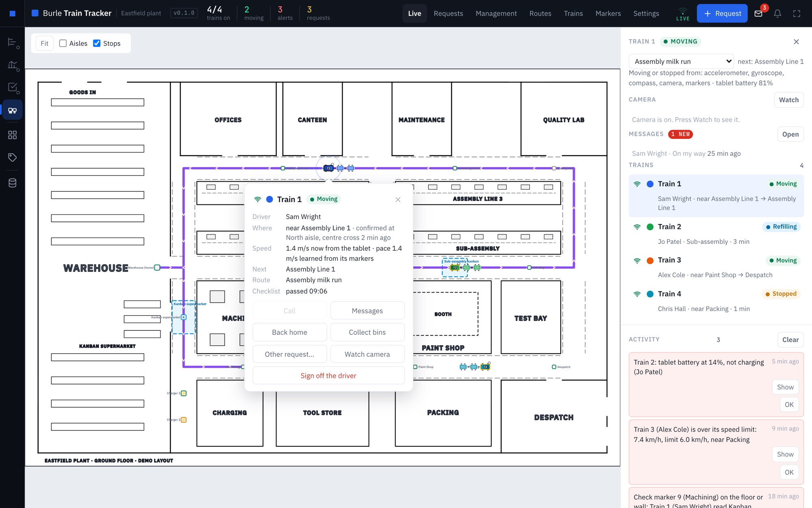The width and height of the screenshot is (812, 508).
Task: Click the Charger 1 stop marker
Action: pos(184,393)
